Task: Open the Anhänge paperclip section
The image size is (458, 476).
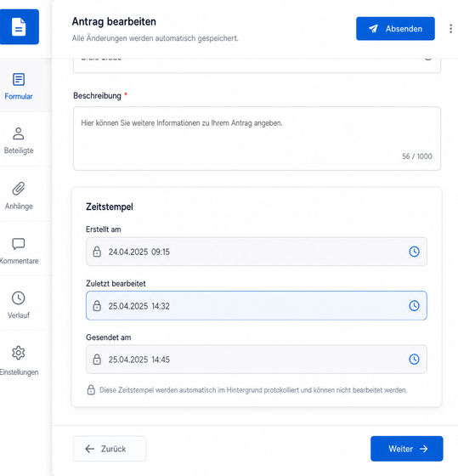Action: pyautogui.click(x=19, y=195)
